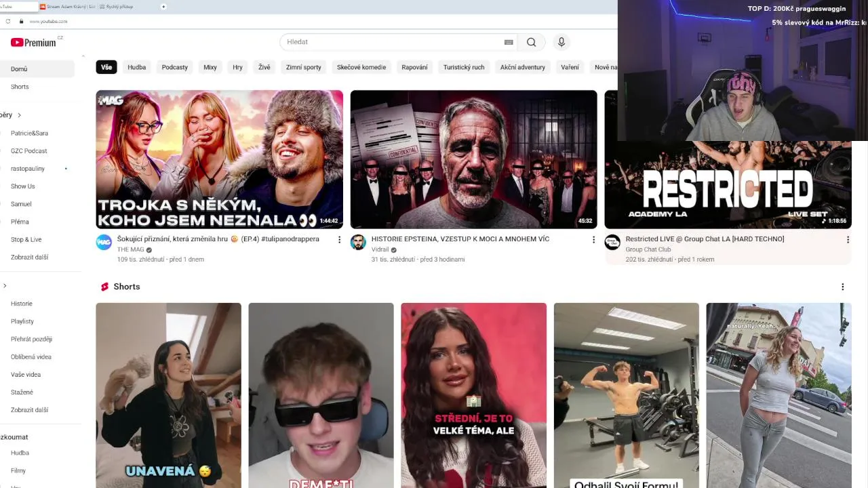Open Samuel subscription
This screenshot has height=488, width=868.
pos(21,204)
